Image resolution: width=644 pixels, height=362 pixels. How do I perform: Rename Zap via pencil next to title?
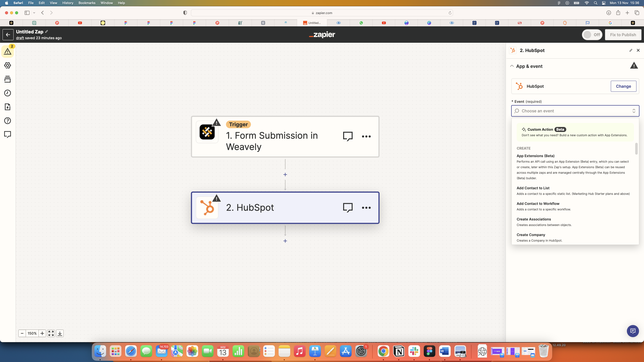click(x=47, y=31)
